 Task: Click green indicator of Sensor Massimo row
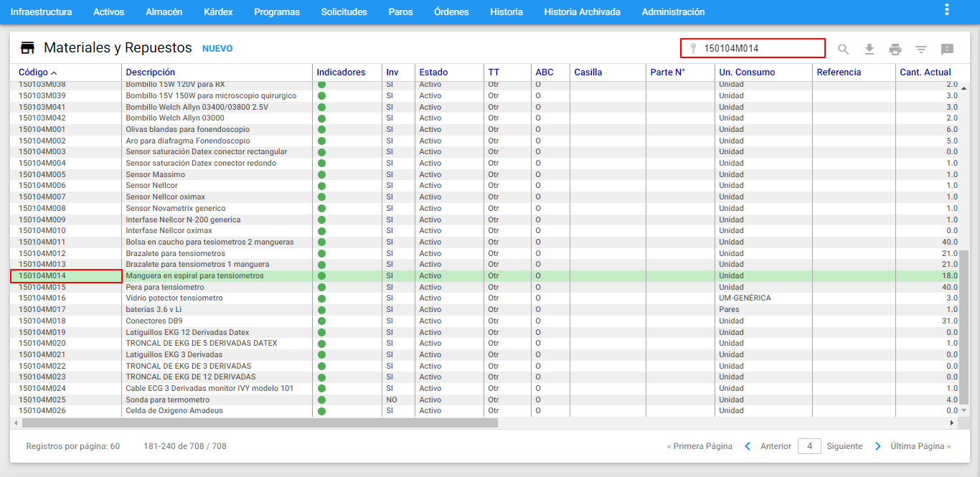321,174
